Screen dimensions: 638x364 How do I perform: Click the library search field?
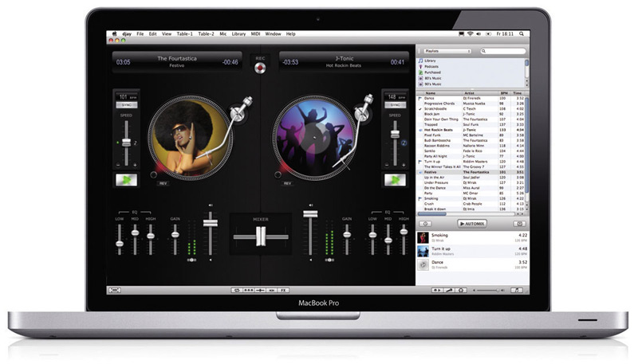503,51
